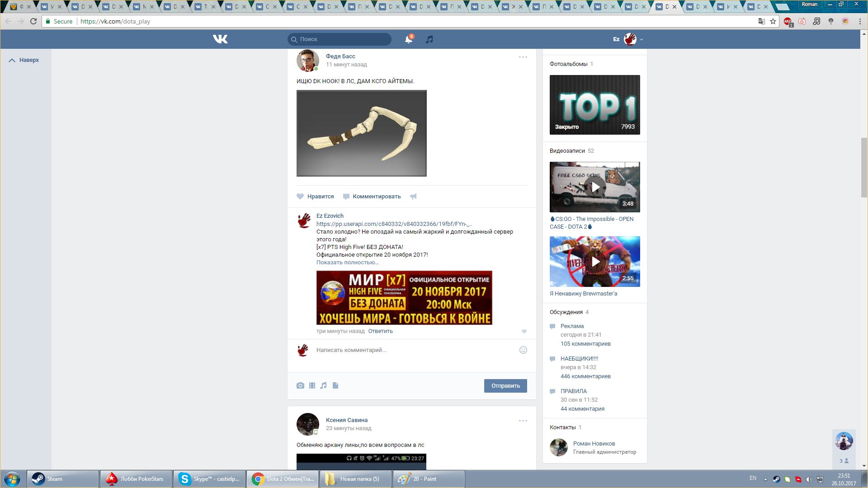
Task: Open emoji picker smiley icon
Action: pos(523,350)
